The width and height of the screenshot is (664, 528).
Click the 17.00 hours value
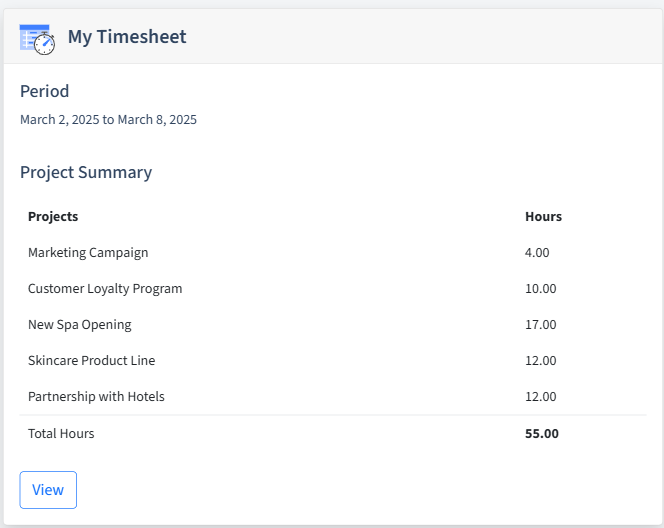[x=541, y=324]
